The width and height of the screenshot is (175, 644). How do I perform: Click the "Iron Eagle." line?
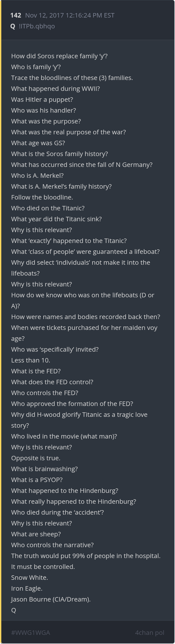coord(27,588)
